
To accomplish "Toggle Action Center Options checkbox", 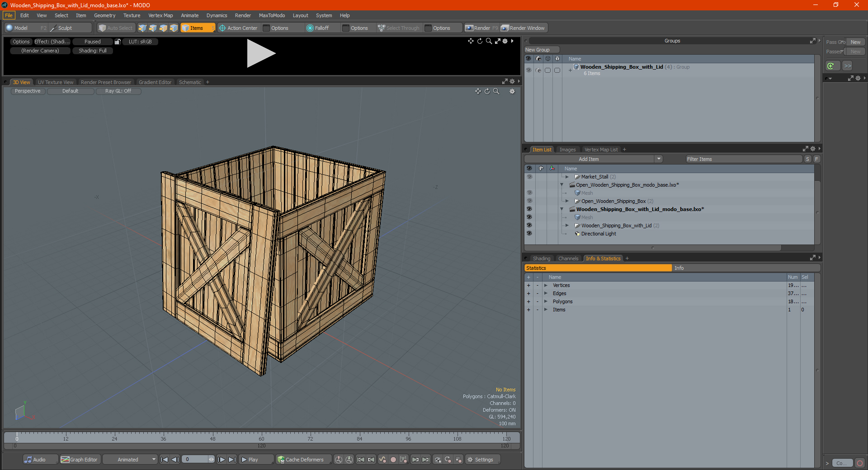I will pos(267,28).
